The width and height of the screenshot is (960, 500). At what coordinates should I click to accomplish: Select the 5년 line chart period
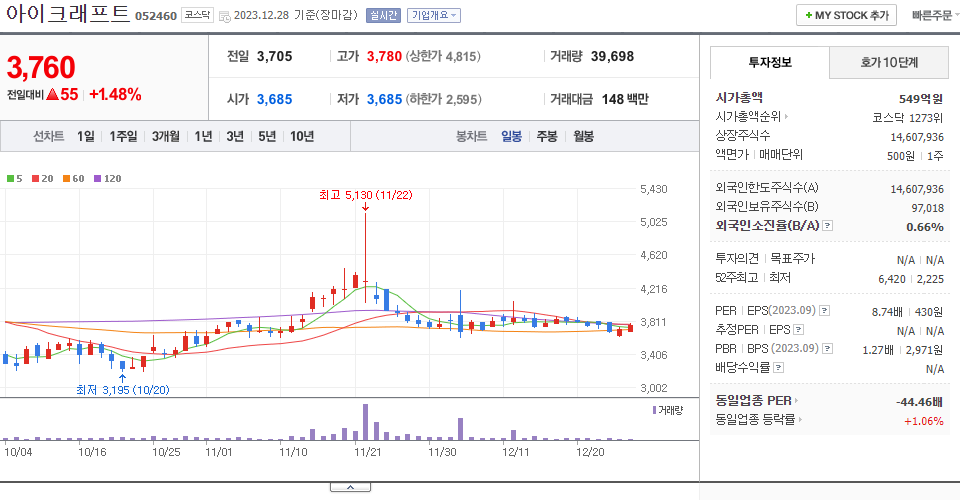(x=267, y=136)
